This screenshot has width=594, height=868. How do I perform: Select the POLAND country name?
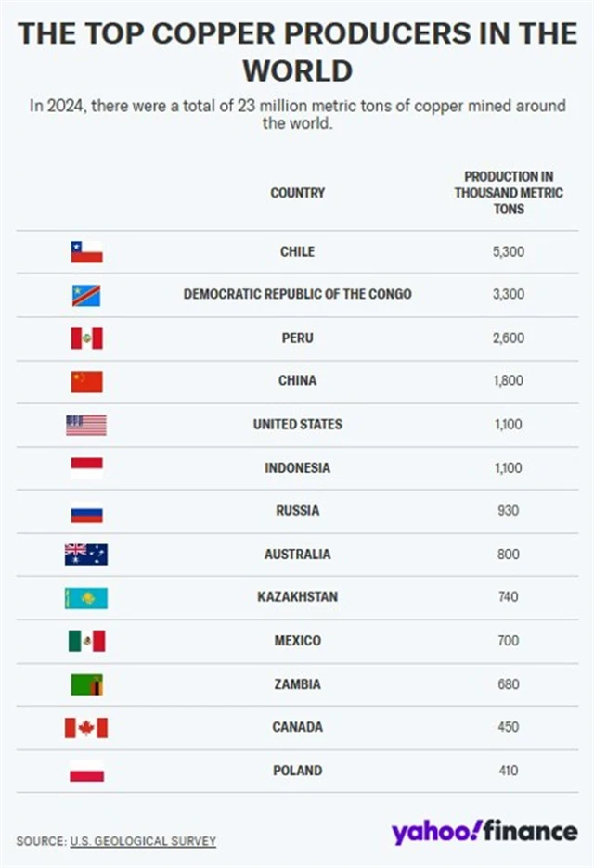pyautogui.click(x=297, y=770)
